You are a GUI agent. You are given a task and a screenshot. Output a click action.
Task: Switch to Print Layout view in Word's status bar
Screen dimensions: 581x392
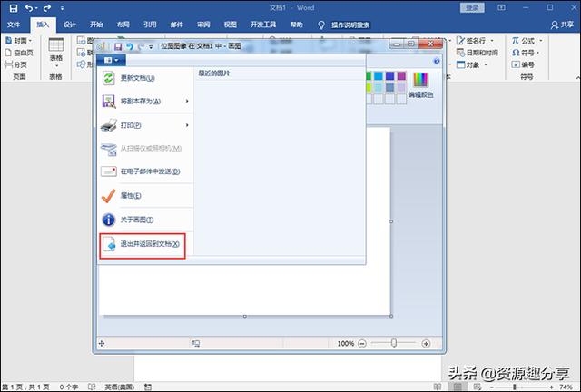tap(458, 387)
